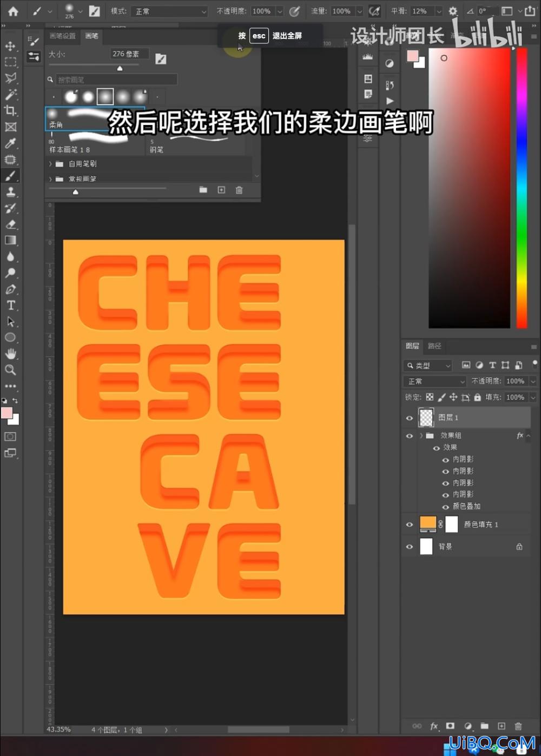Toggle Quick Mask mode
Screen dimensions: 541x756
coord(10,436)
